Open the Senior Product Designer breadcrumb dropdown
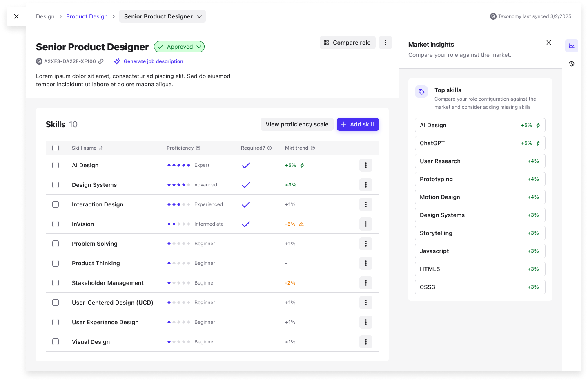 [163, 16]
